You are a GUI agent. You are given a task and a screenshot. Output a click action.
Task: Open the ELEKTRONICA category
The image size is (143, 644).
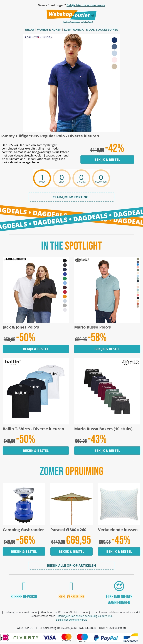(74, 29)
